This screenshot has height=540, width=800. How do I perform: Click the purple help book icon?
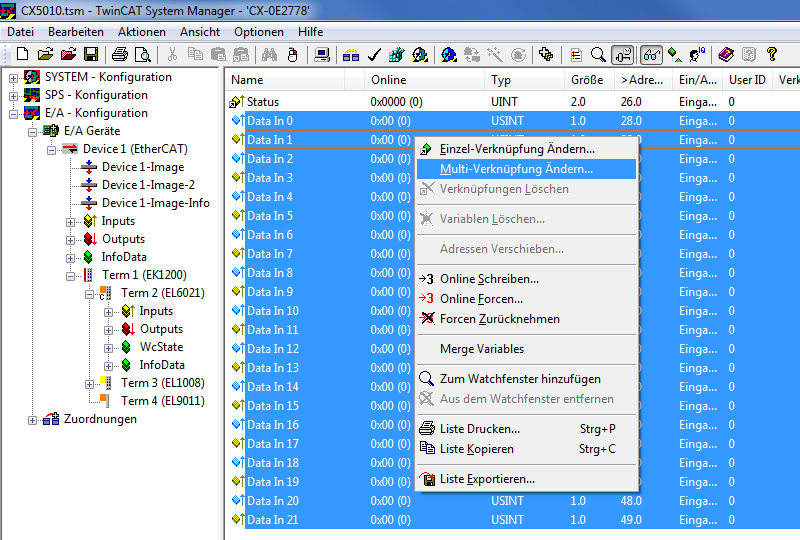point(726,54)
